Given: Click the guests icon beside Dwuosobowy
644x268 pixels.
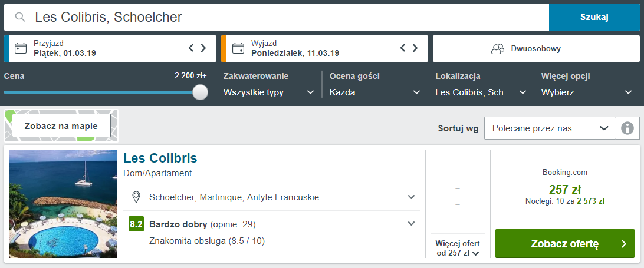Looking at the screenshot, I should [x=498, y=49].
